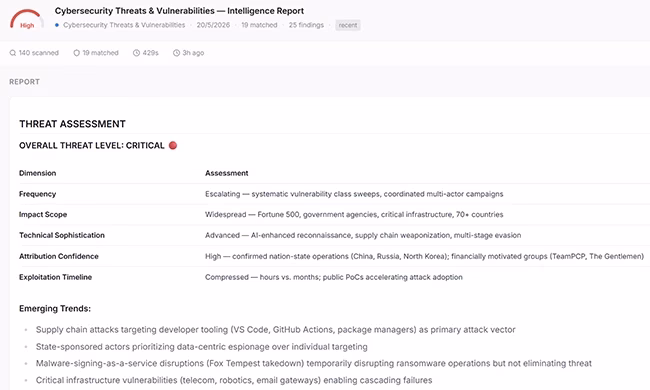Click the Dimension column header
The image size is (650, 390).
click(x=37, y=173)
